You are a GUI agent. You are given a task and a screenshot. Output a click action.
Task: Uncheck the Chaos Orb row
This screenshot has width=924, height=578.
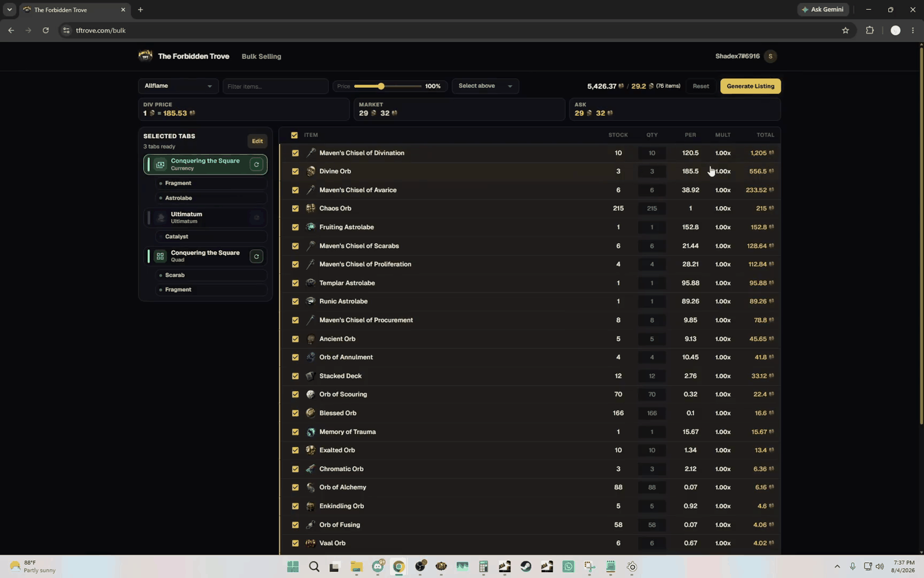pos(295,209)
